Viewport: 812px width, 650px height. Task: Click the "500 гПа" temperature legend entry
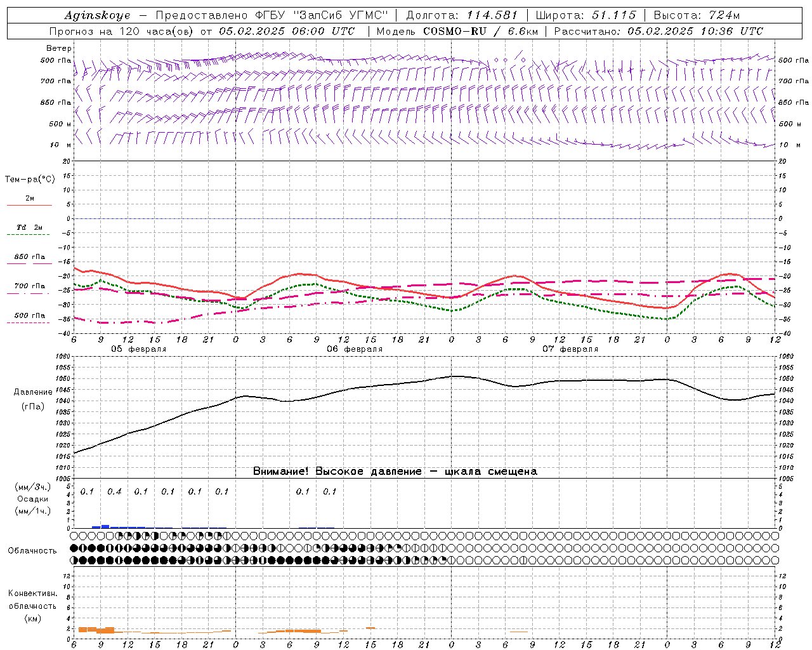click(x=30, y=315)
